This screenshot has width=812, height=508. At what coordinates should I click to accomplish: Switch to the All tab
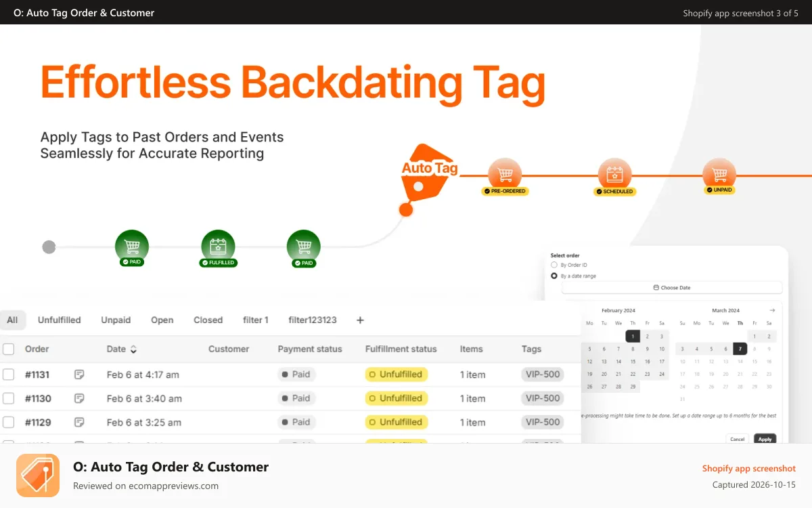coord(12,320)
